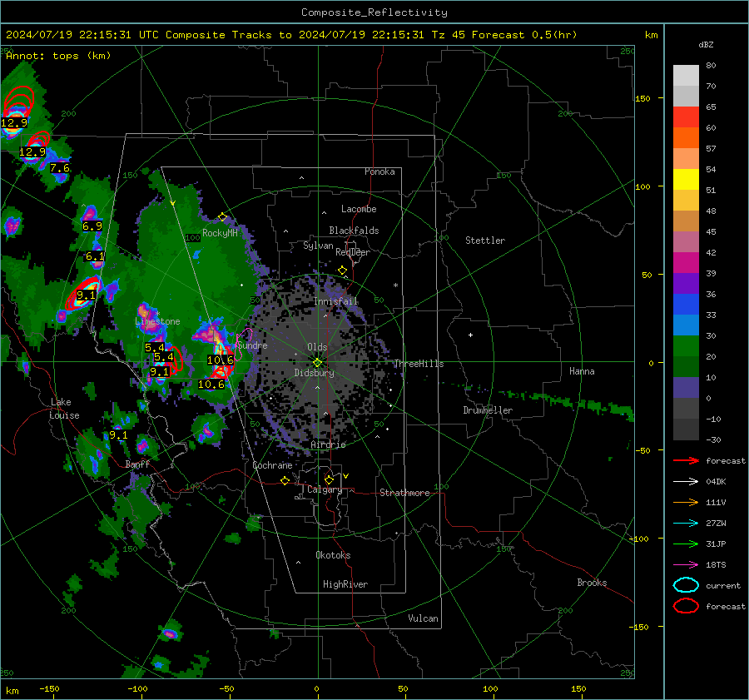Click the Ponoka city label
The image size is (749, 700).
[379, 171]
